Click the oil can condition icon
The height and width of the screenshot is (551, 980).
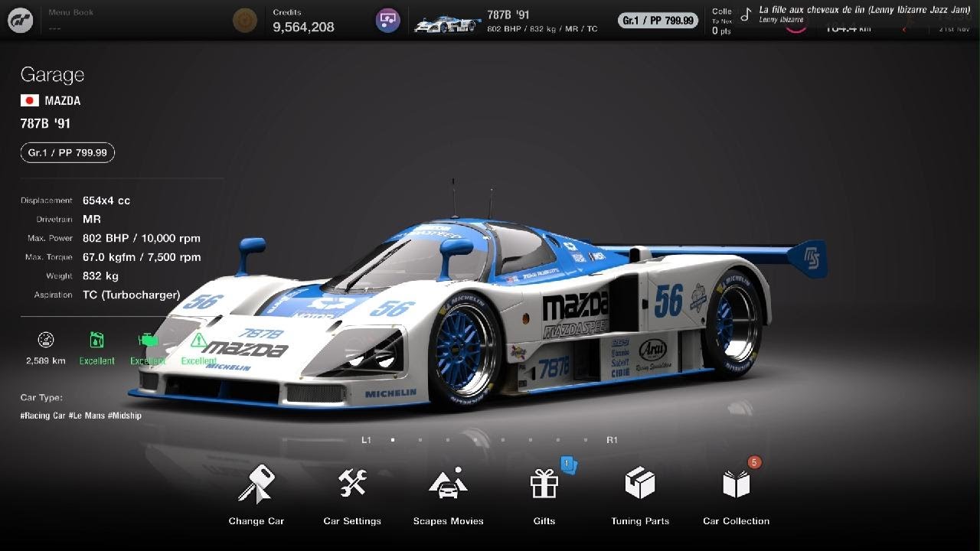coord(97,340)
